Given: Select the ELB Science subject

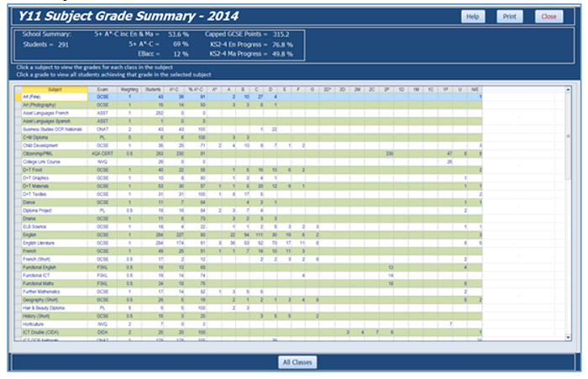Looking at the screenshot, I should pyautogui.click(x=55, y=227).
